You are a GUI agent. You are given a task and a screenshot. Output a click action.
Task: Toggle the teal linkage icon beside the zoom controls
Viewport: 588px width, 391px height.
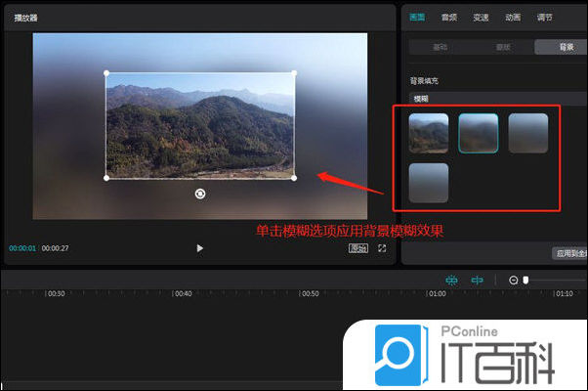coord(477,280)
